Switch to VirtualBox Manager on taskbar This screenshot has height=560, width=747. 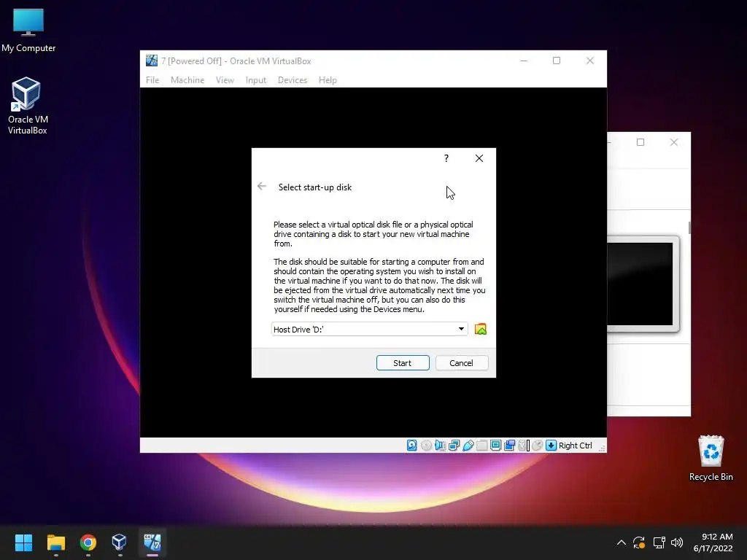coord(119,542)
